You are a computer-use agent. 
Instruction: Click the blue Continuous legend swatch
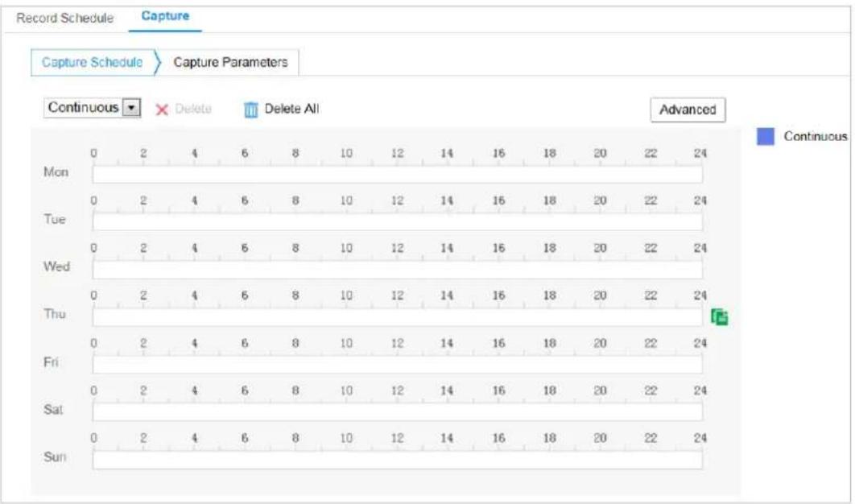pos(766,136)
